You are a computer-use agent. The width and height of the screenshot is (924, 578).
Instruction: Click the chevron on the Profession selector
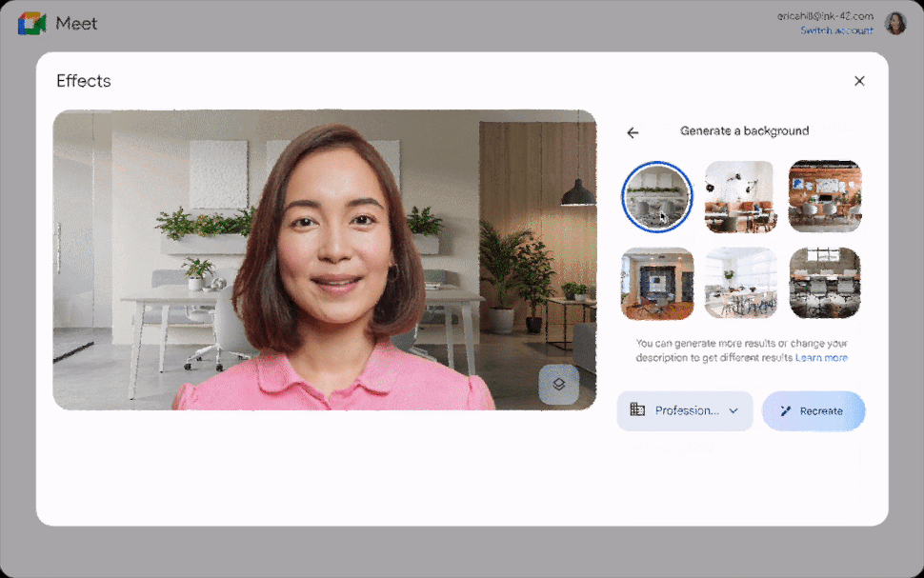tap(733, 410)
